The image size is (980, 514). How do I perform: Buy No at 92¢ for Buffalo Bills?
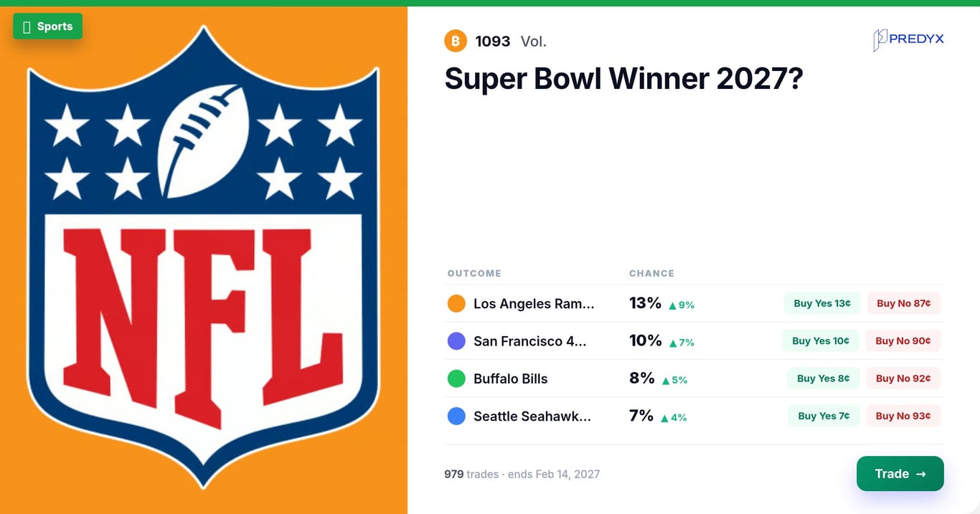pos(903,378)
